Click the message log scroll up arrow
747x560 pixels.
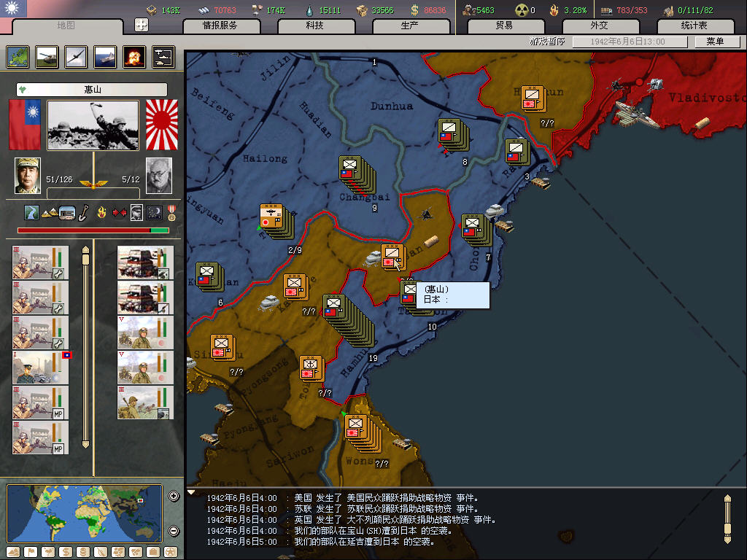tap(727, 498)
